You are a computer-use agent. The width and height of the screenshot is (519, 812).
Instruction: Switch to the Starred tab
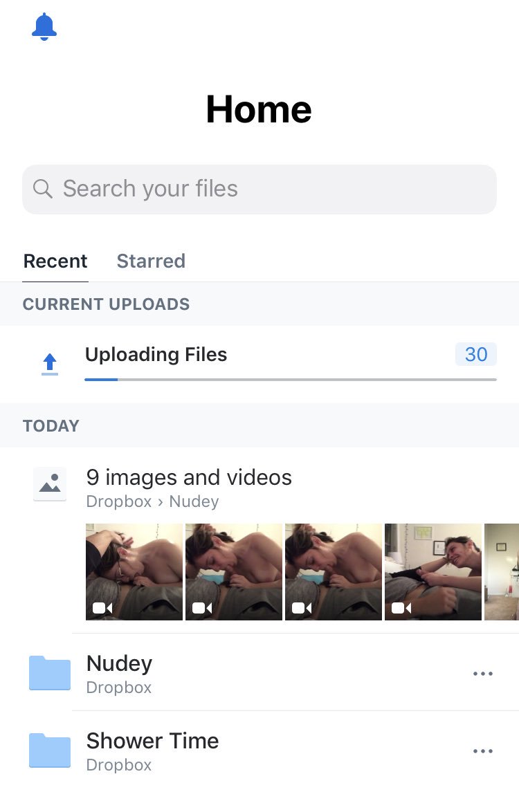click(x=151, y=261)
